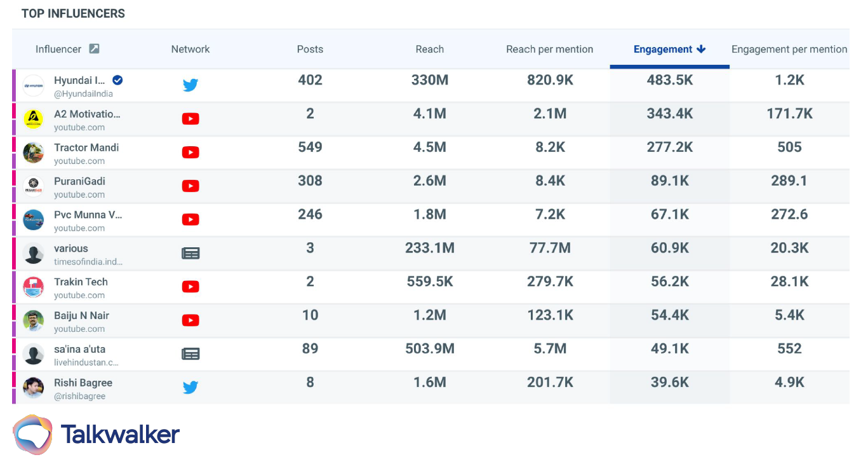This screenshot has height=464, width=868.
Task: Select the 67.1K engagement cell
Action: click(x=669, y=214)
